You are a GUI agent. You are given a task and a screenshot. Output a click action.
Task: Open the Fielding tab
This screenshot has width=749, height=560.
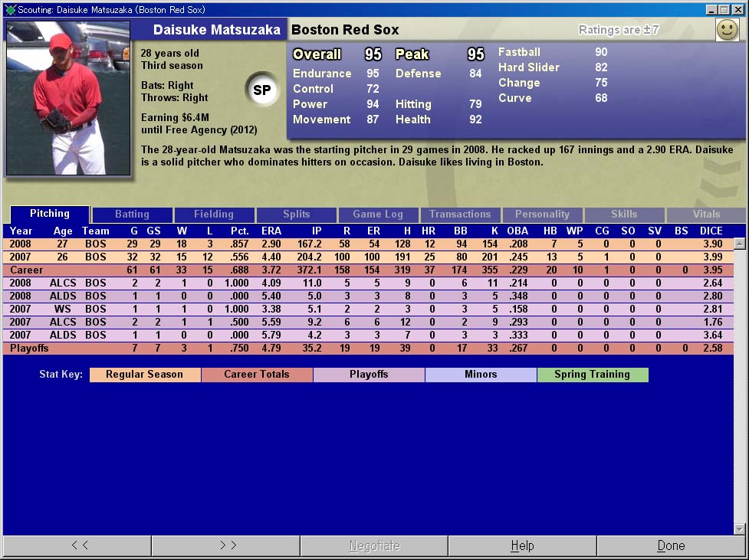214,215
